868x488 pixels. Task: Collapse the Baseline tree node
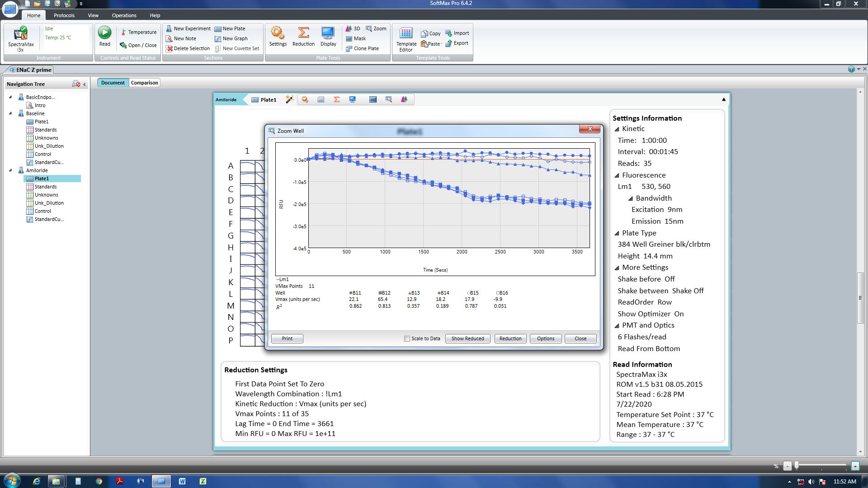pyautogui.click(x=10, y=113)
